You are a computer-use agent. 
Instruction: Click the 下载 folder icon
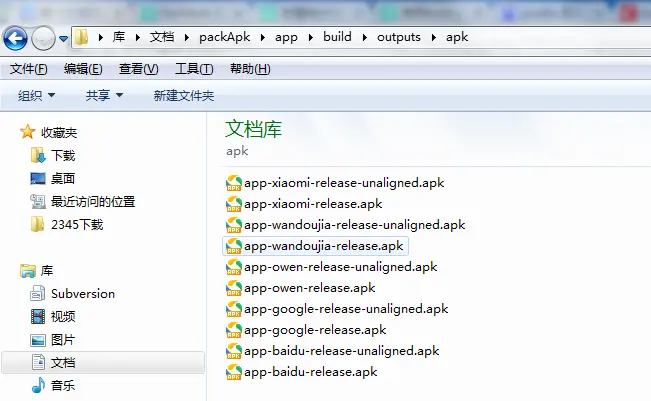click(38, 155)
